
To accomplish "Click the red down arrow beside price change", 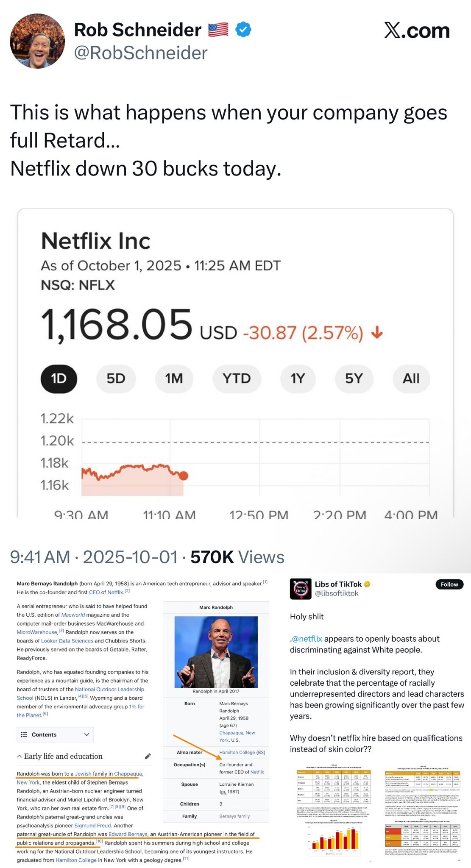I will (x=377, y=333).
